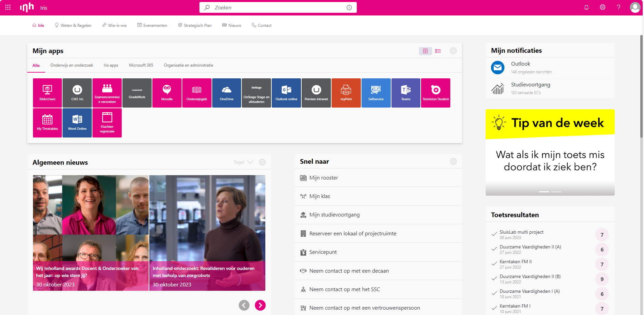Switch Mijn apps to list view
The width and height of the screenshot is (644, 315).
[x=438, y=51]
